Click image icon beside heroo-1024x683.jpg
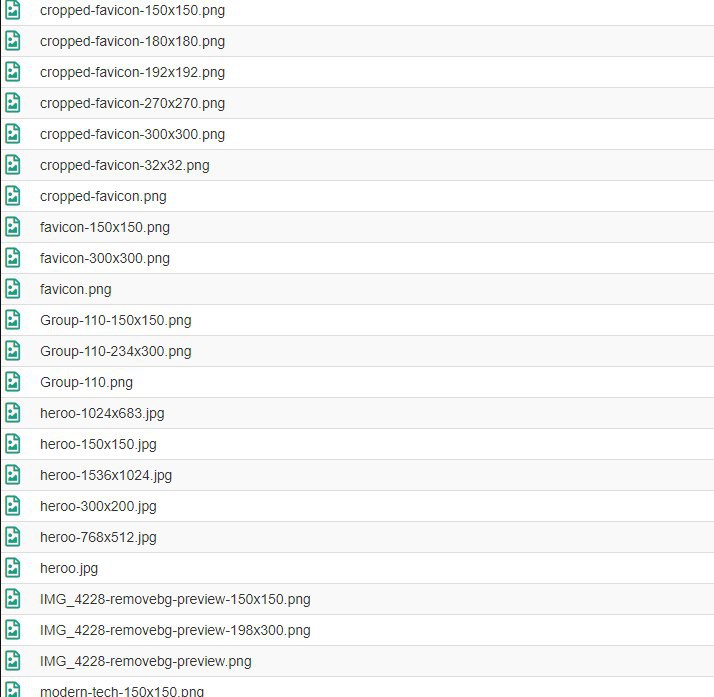This screenshot has width=714, height=697. (13, 412)
